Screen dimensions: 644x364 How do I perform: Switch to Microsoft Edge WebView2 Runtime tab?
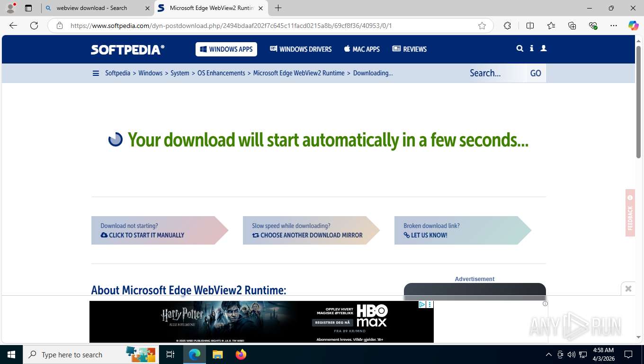click(x=211, y=8)
